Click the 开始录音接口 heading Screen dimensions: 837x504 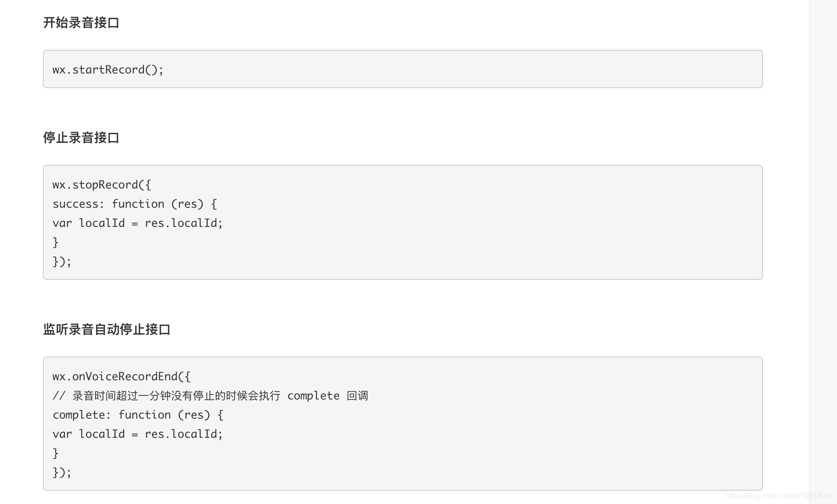point(81,23)
